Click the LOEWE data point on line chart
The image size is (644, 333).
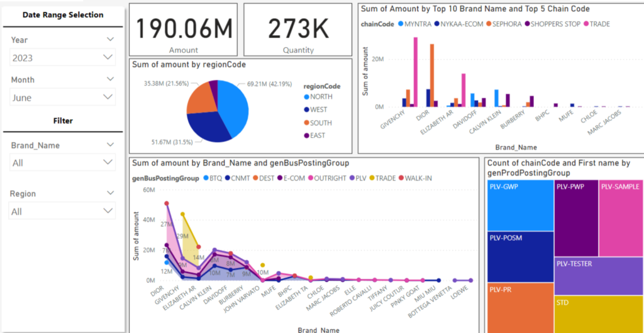[470, 280]
